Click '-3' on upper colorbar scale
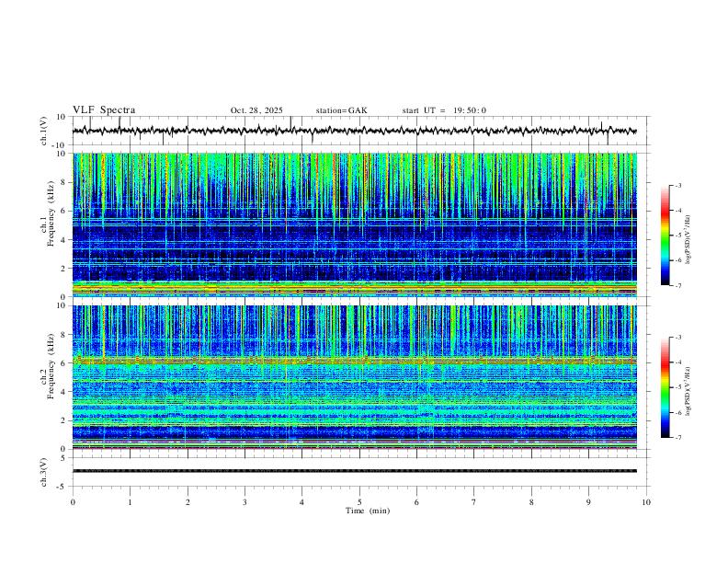Viewport: 728px width, 563px height. [x=677, y=185]
